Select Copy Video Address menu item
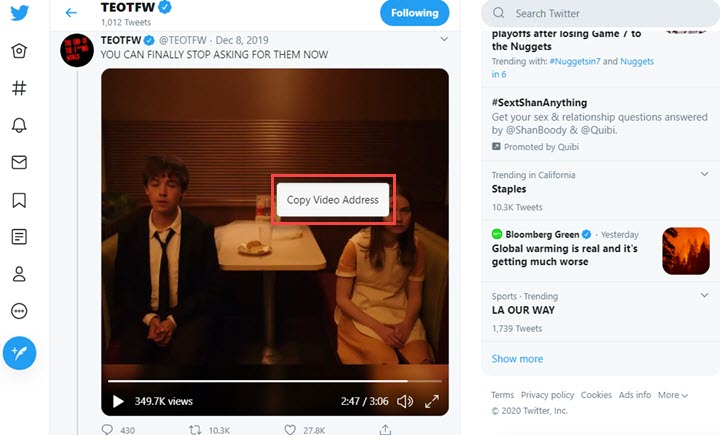Viewport: 720px width, 435px height. click(333, 200)
